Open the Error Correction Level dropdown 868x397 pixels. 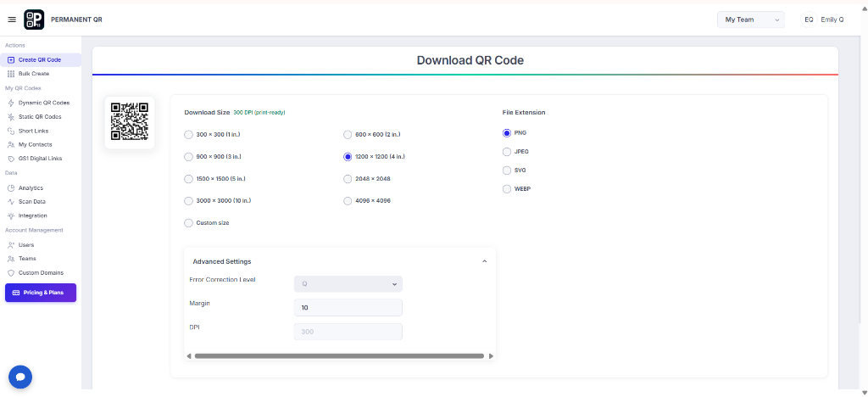(348, 284)
